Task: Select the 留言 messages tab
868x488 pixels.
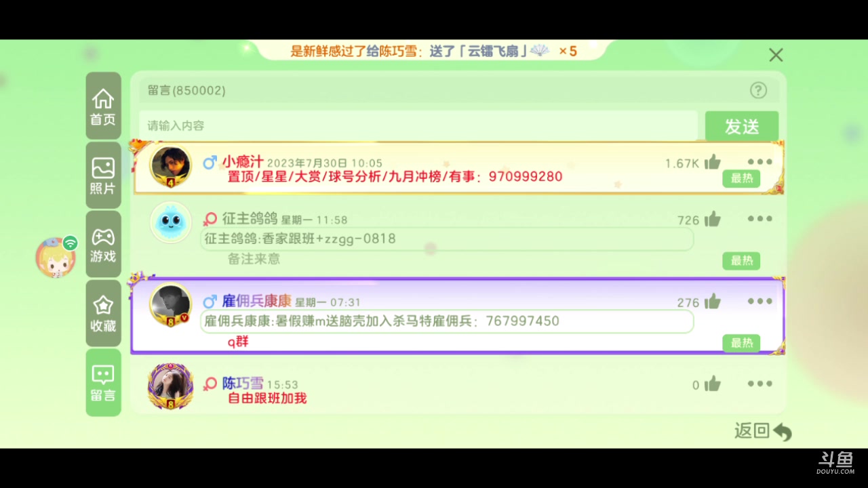Action: coord(103,382)
